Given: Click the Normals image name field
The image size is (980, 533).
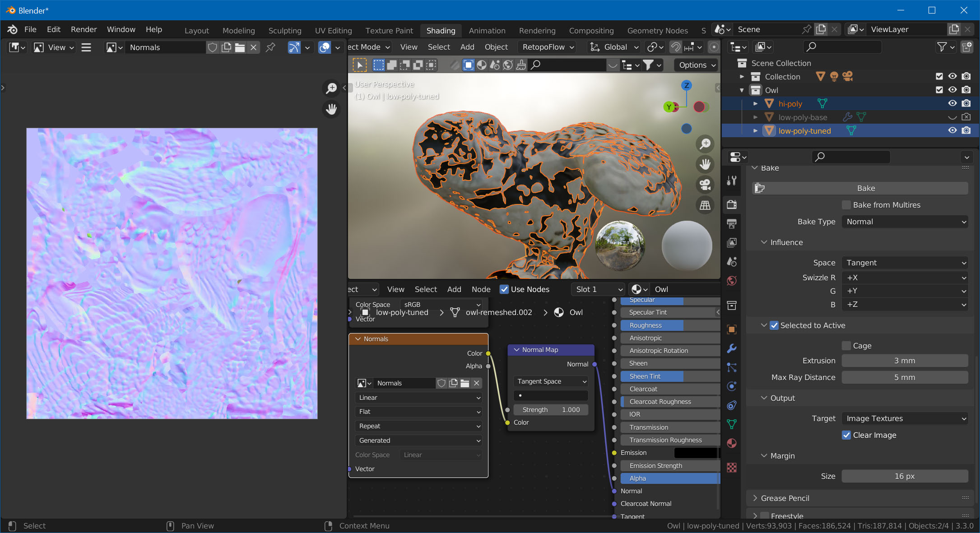Looking at the screenshot, I should pyautogui.click(x=166, y=47).
